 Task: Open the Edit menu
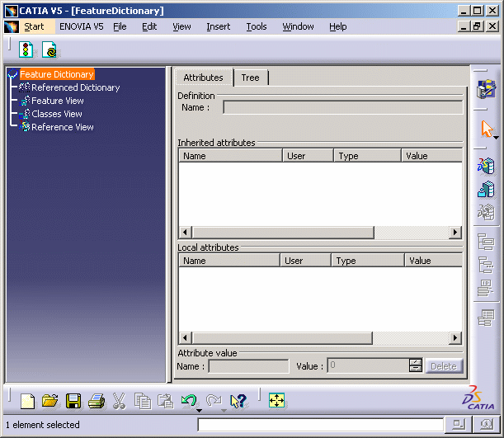(x=149, y=26)
